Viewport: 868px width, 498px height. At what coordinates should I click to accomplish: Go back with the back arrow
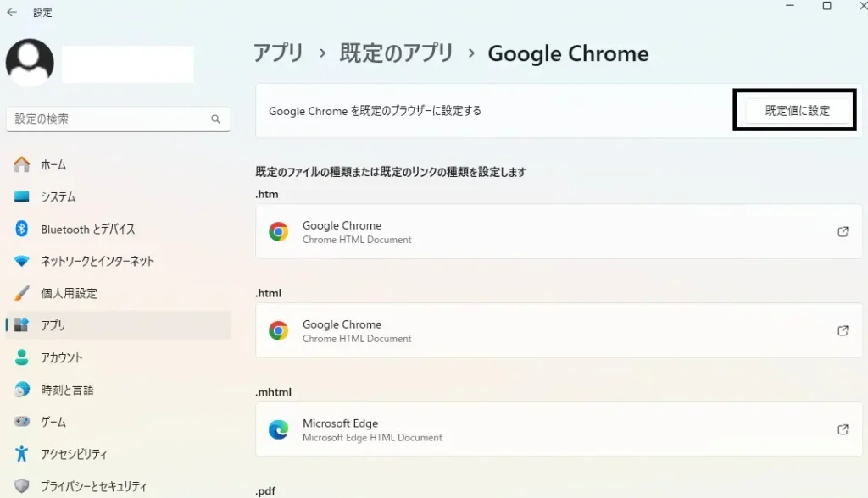(12, 12)
